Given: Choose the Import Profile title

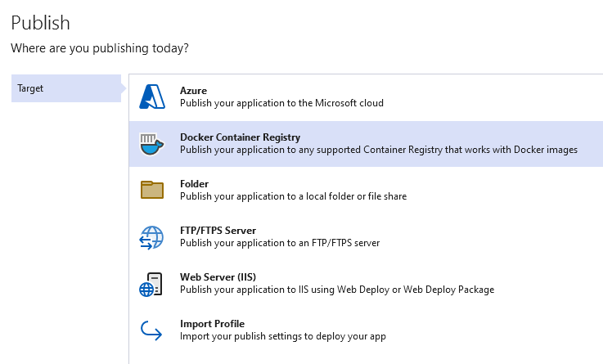Looking at the screenshot, I should 212,324.
